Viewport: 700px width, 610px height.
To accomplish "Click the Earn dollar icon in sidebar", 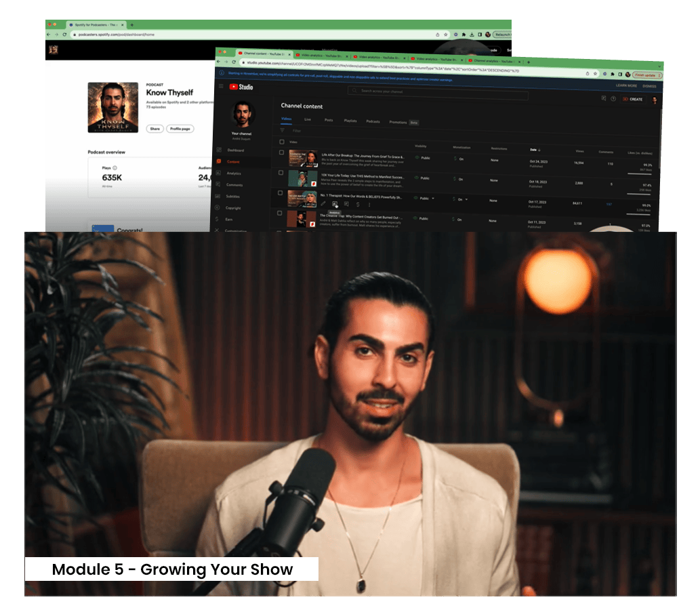I will click(218, 219).
